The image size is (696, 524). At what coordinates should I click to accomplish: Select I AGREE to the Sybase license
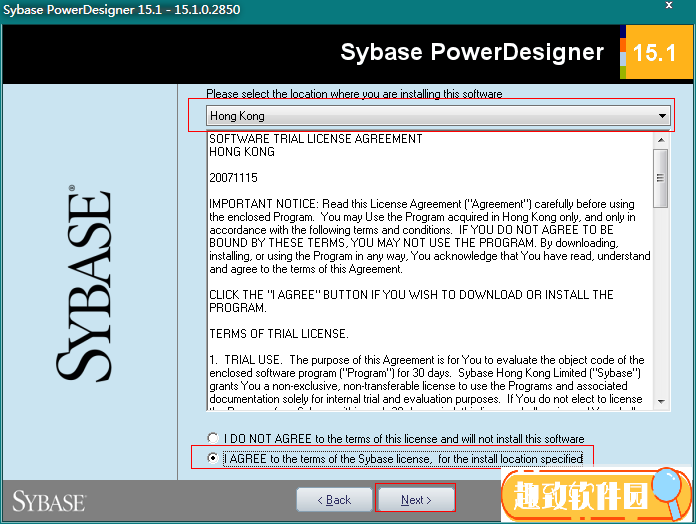click(213, 458)
